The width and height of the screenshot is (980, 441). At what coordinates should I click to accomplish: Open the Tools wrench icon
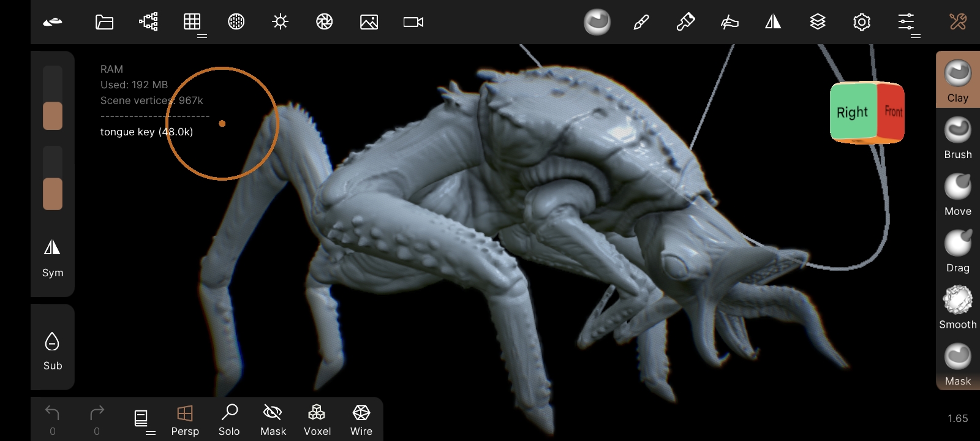(958, 22)
